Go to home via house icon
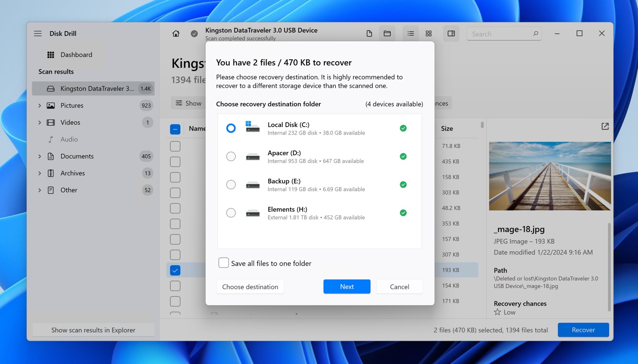 click(x=176, y=33)
